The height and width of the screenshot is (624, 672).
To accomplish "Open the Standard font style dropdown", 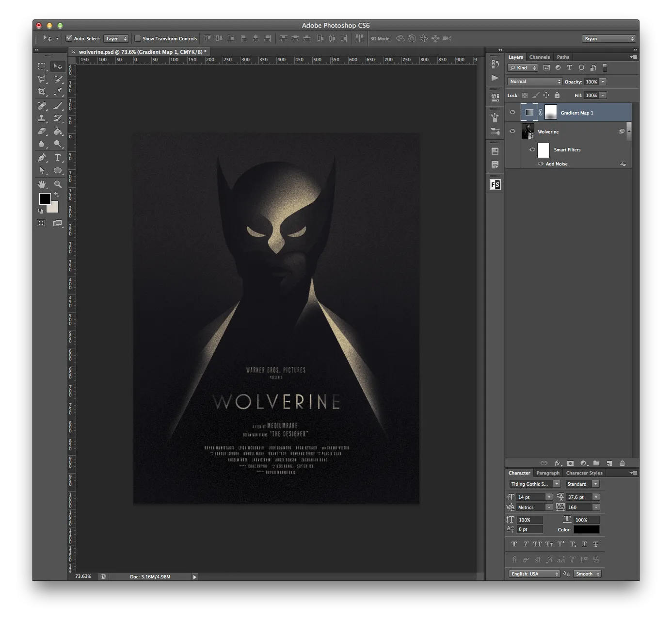I will tap(582, 484).
